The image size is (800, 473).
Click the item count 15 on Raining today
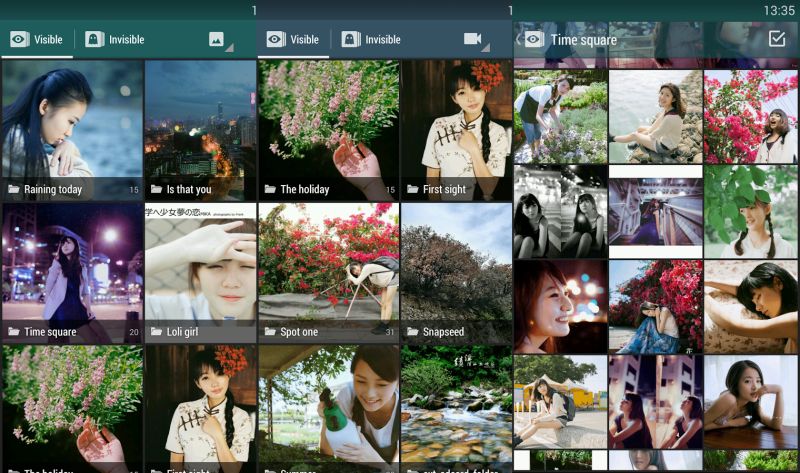pyautogui.click(x=134, y=190)
